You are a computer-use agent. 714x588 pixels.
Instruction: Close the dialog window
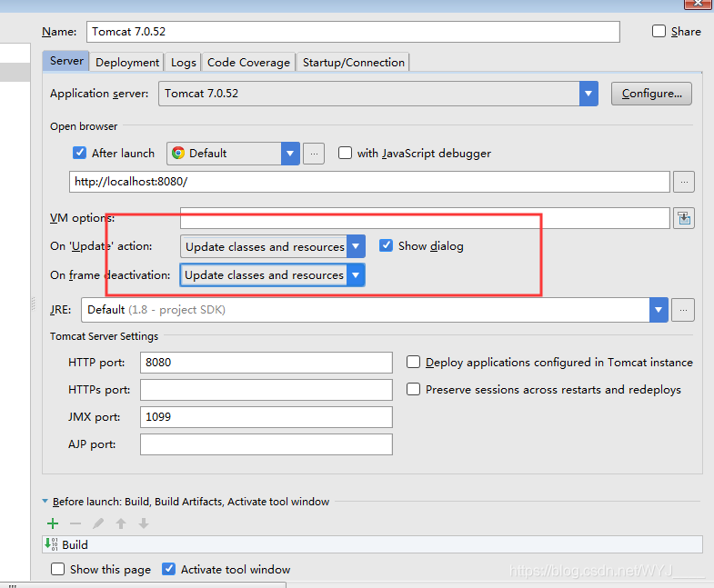click(x=698, y=4)
